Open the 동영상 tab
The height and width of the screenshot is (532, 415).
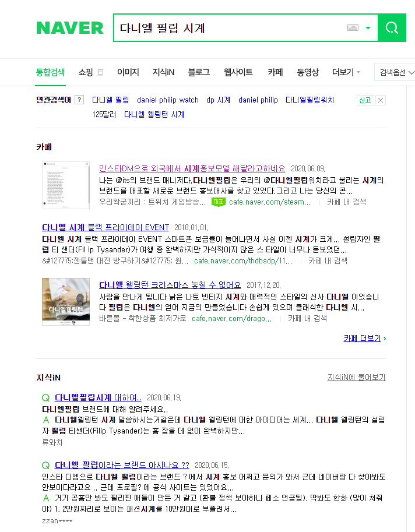point(308,72)
